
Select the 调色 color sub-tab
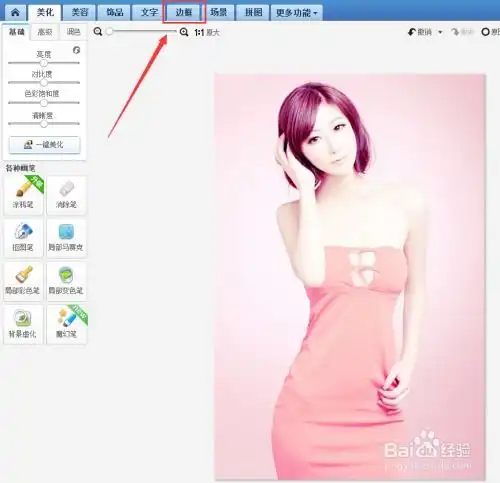click(73, 32)
